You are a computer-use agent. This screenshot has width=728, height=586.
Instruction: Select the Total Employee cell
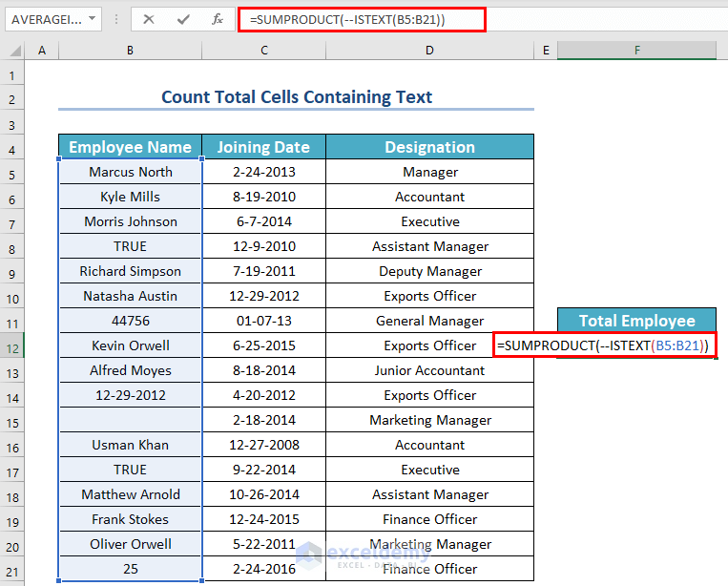pyautogui.click(x=636, y=321)
